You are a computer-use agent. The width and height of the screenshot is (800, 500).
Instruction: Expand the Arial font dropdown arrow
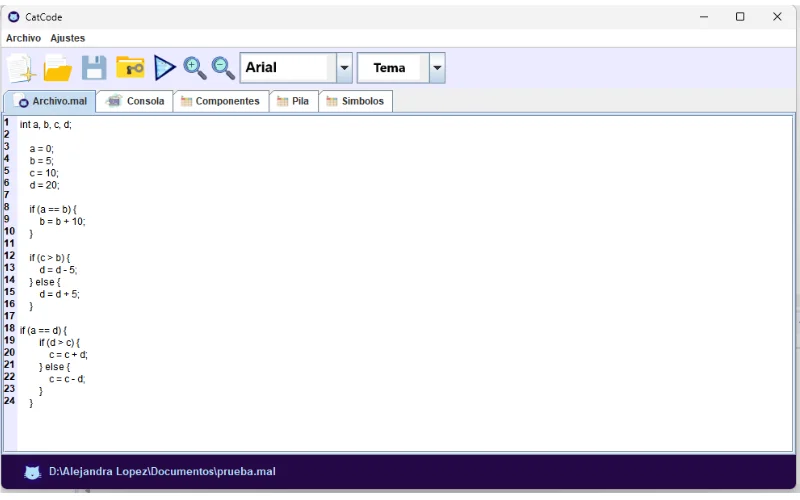pyautogui.click(x=345, y=68)
